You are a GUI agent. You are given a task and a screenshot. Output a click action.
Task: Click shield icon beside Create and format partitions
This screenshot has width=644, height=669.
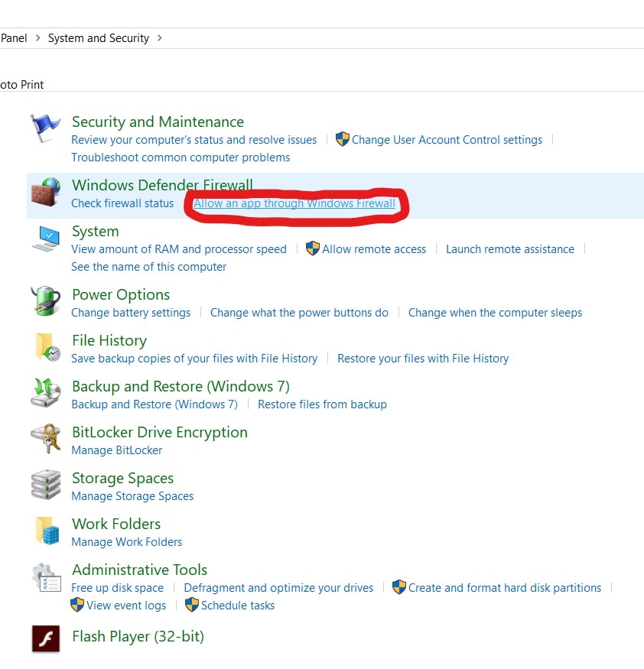pyautogui.click(x=399, y=587)
